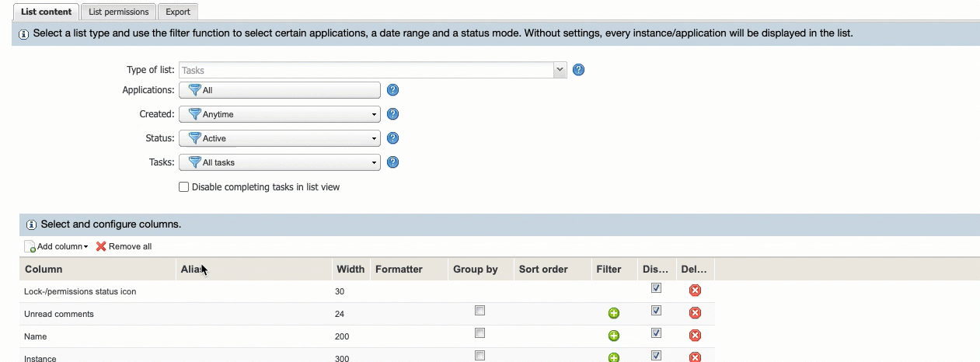Click the Type of list Tasks field
Viewport: 980px width, 362px height.
click(x=365, y=70)
